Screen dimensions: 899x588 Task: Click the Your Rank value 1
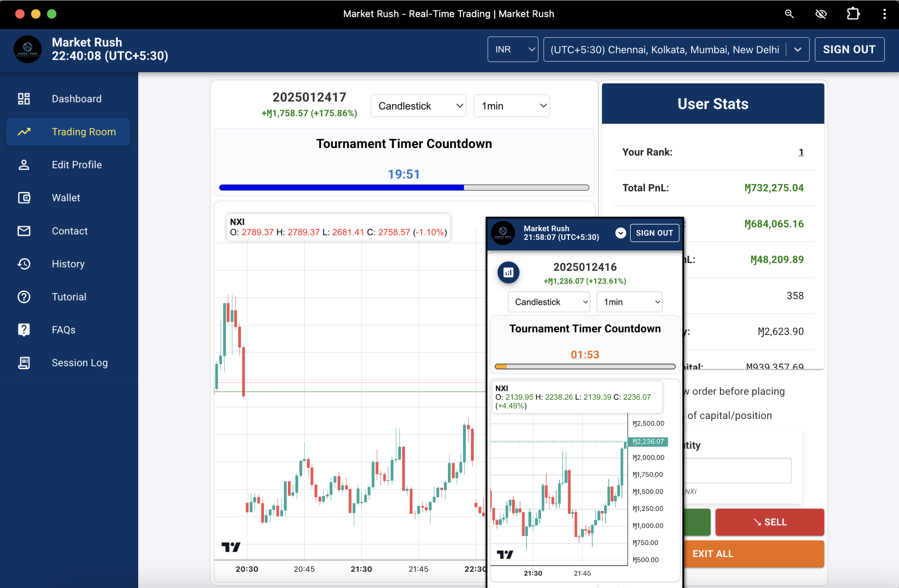801,152
